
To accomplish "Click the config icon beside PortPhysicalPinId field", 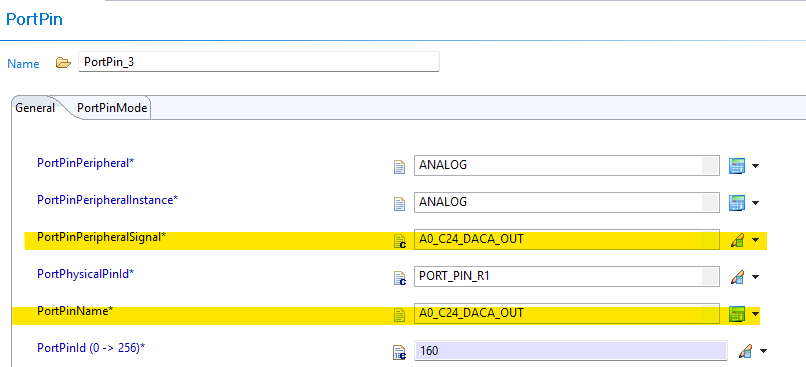I will tap(399, 278).
